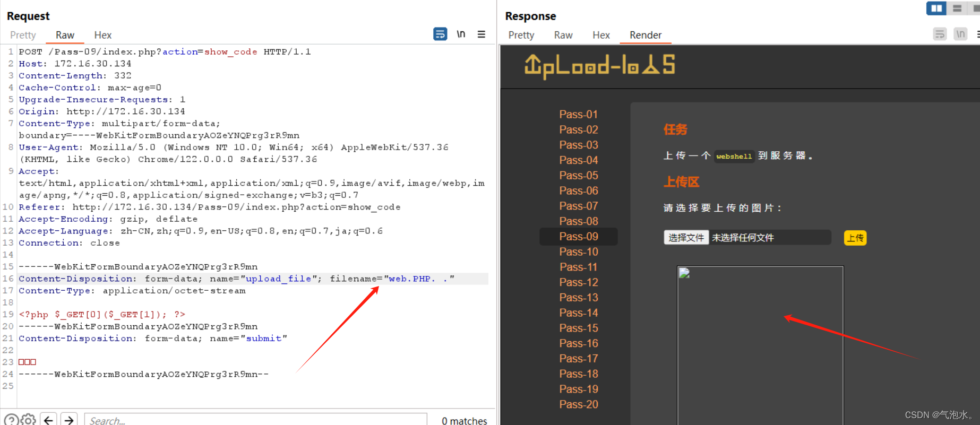
Task: Open Pass-15 link
Action: [578, 328]
